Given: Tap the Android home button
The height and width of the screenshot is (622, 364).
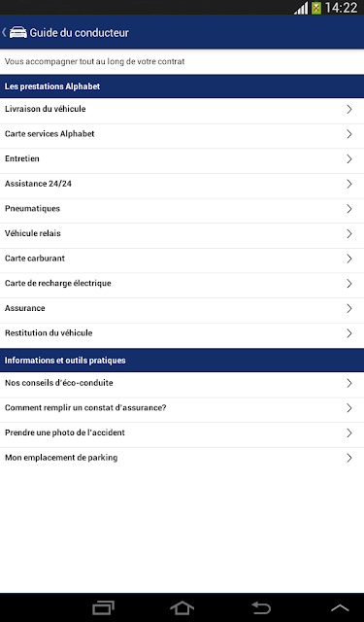Looking at the screenshot, I should [182, 607].
